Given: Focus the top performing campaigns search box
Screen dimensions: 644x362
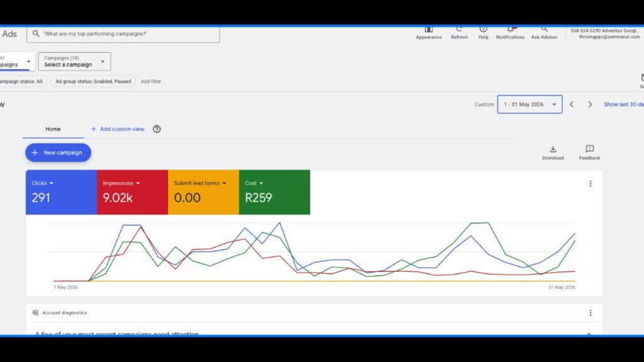Looking at the screenshot, I should [123, 34].
